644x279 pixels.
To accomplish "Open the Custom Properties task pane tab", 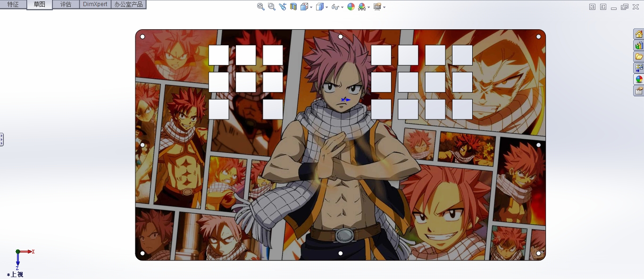I will click(639, 91).
